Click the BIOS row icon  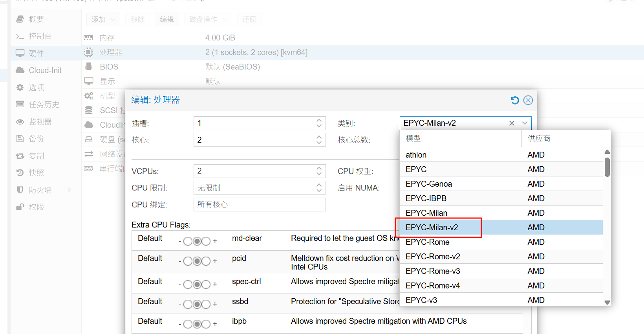(89, 67)
